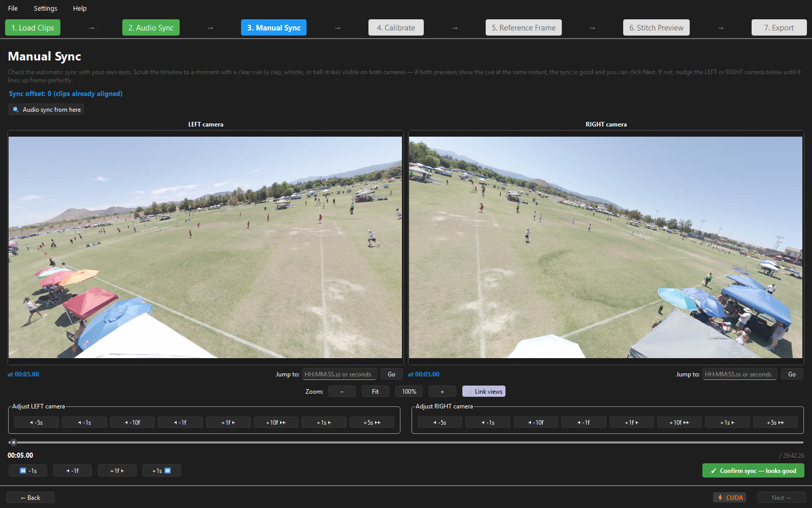The height and width of the screenshot is (508, 812).
Task: Focus the RIGHT camera Jump to field
Action: [x=739, y=374]
